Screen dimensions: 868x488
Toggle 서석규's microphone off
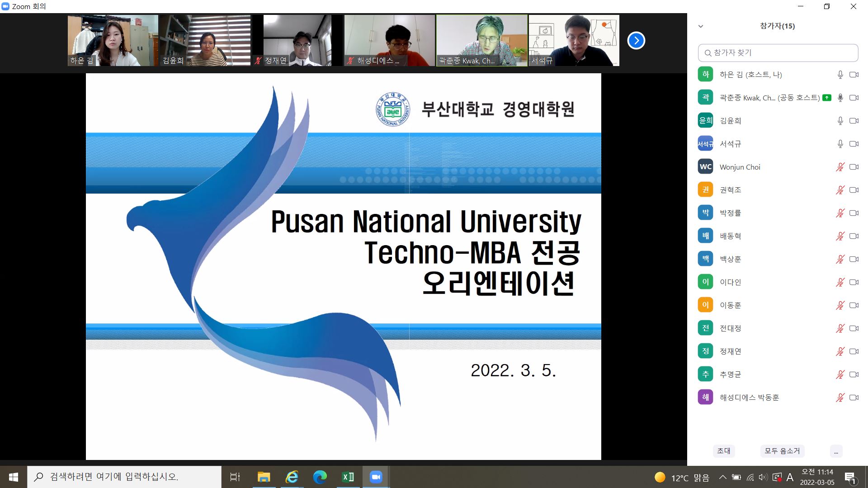click(x=840, y=143)
